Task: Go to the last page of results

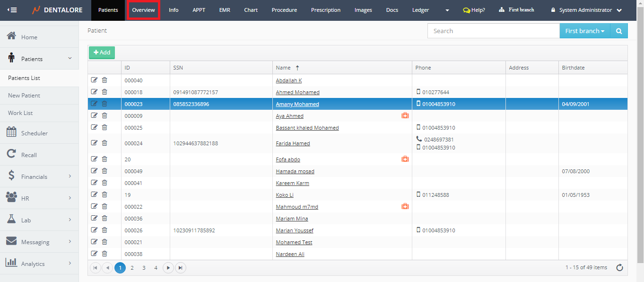Action: [x=180, y=268]
